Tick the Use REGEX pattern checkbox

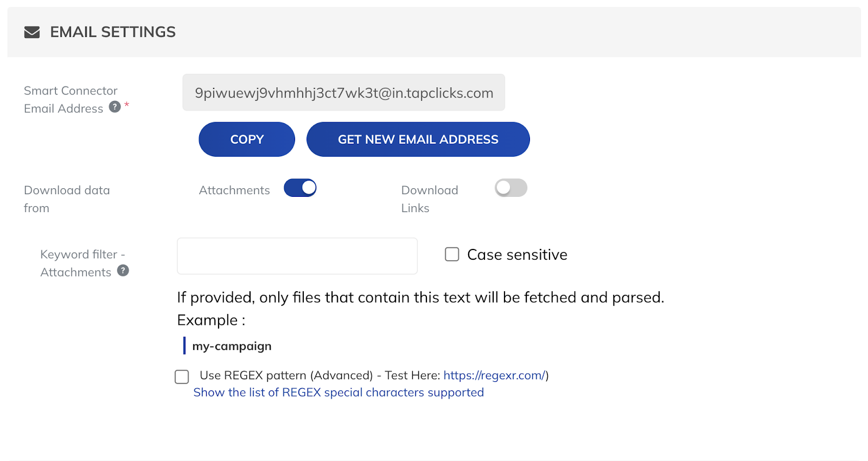tap(182, 376)
